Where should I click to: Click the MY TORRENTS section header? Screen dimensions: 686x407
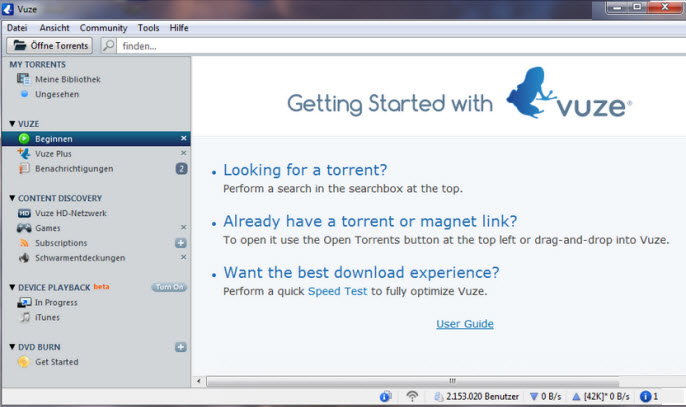38,64
